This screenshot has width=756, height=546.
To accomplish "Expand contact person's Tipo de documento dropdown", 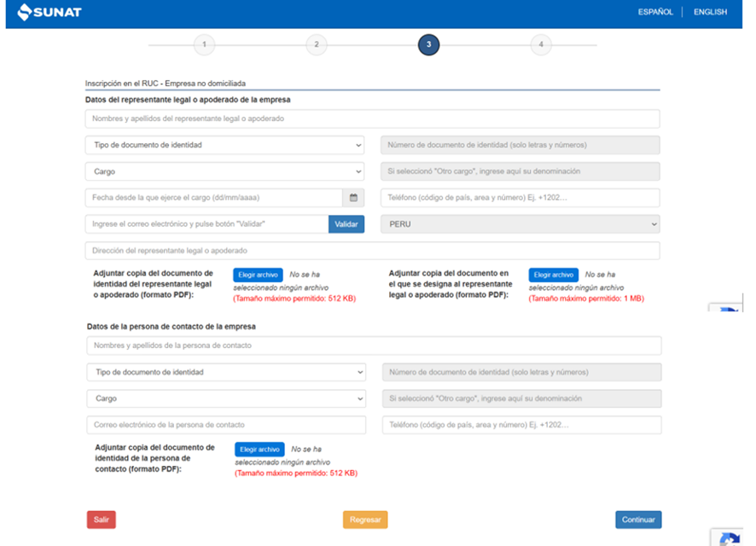I will (226, 372).
